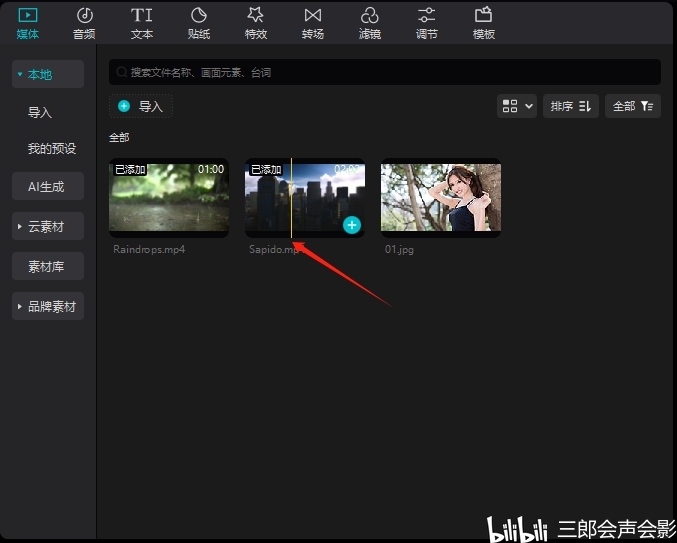Open the 模板 (Templates) tab
This screenshot has height=543, width=677.
[484, 23]
